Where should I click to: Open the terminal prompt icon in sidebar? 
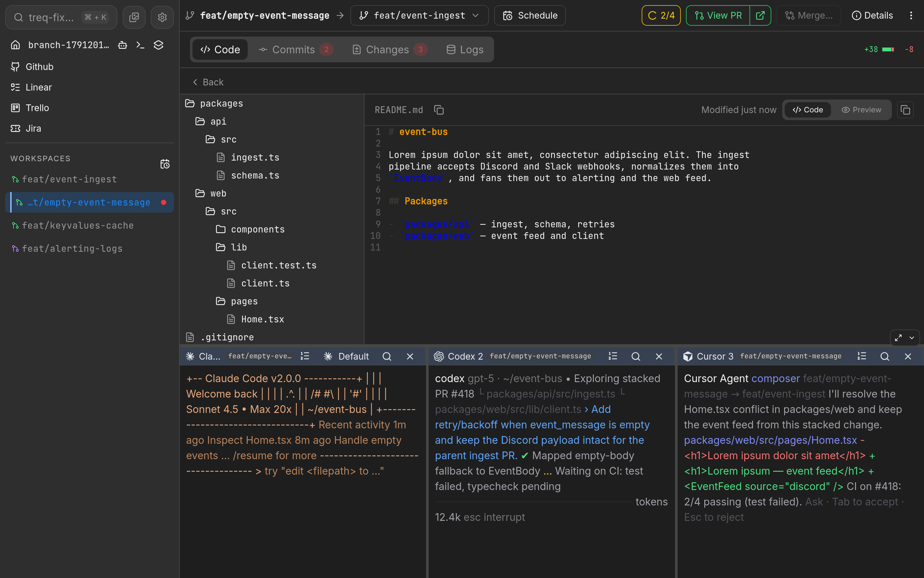click(141, 45)
